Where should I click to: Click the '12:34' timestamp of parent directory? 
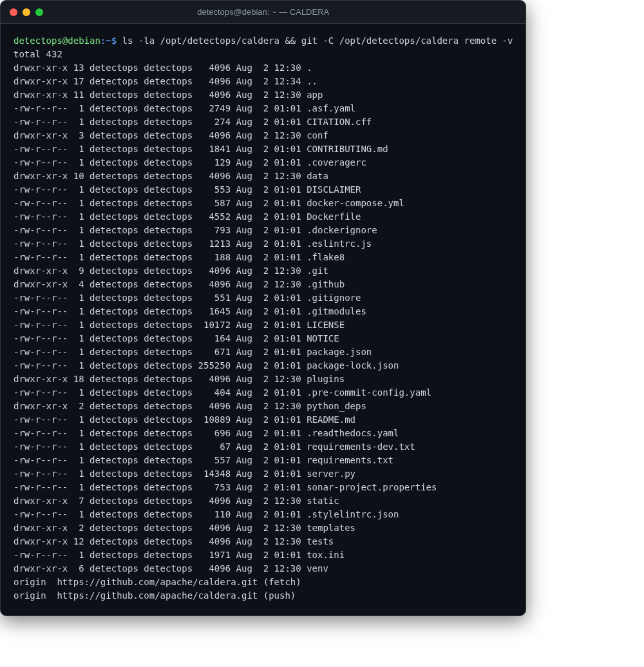287,81
